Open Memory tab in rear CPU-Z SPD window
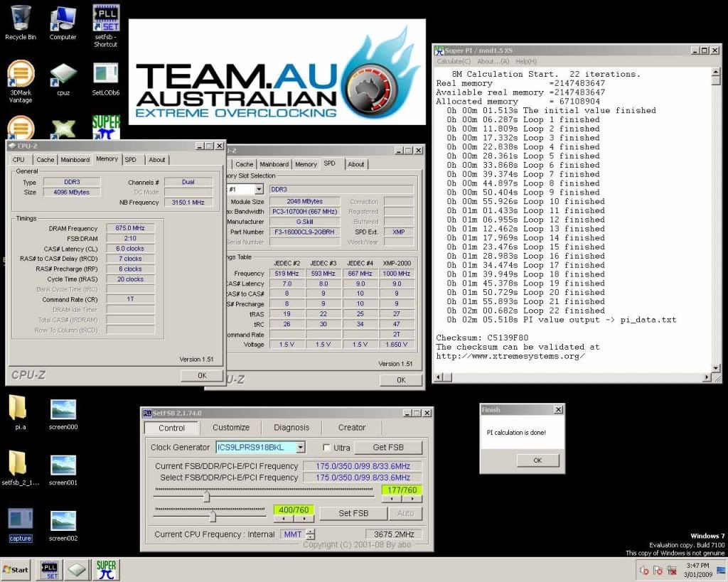This screenshot has width=728, height=582. (x=306, y=164)
